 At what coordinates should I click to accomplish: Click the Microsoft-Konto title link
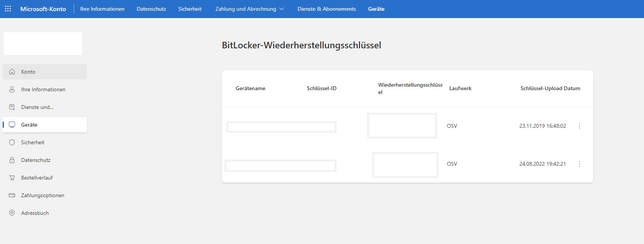43,9
